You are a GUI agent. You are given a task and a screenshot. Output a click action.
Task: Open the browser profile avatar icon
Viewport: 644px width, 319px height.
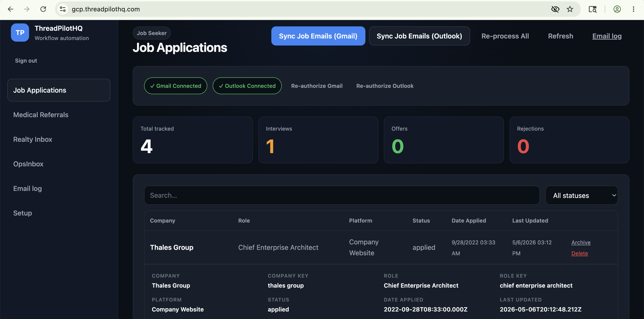pyautogui.click(x=617, y=9)
